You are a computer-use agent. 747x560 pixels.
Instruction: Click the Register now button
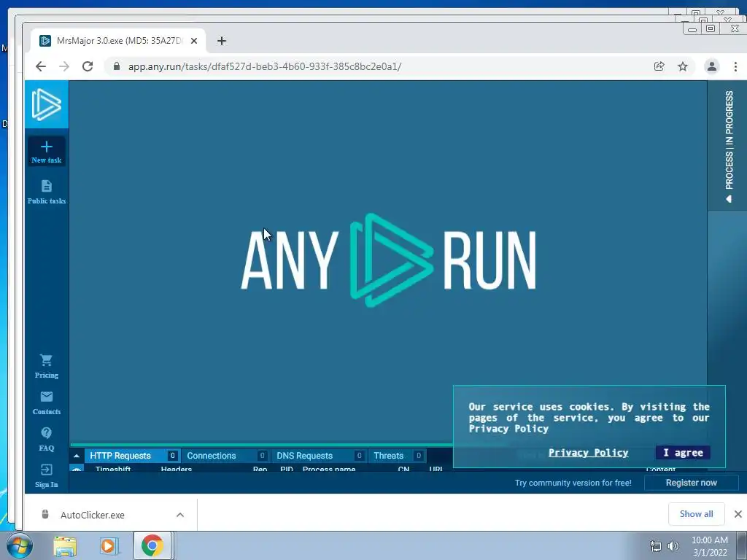coord(692,483)
